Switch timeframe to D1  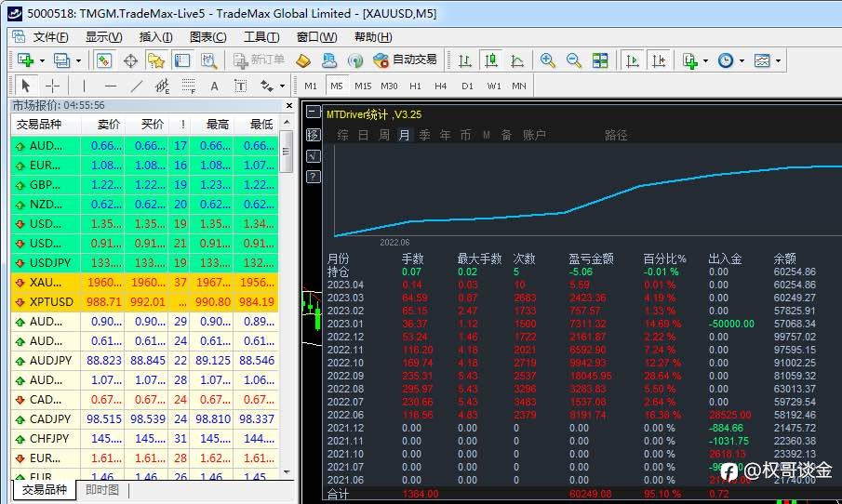coord(467,86)
